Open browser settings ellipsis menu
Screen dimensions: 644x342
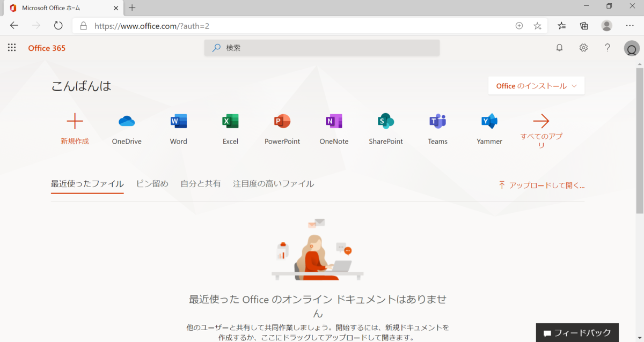(x=630, y=26)
